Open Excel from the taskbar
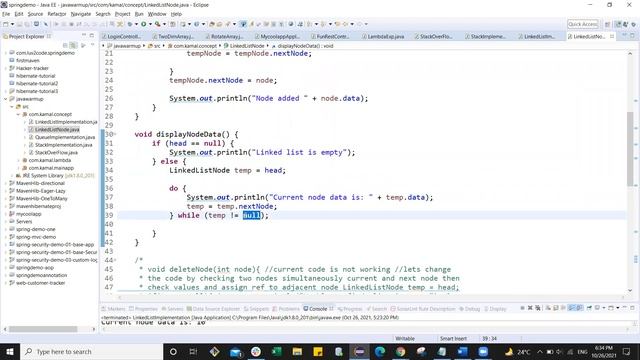Screen dimensions: 640x360 277,351
